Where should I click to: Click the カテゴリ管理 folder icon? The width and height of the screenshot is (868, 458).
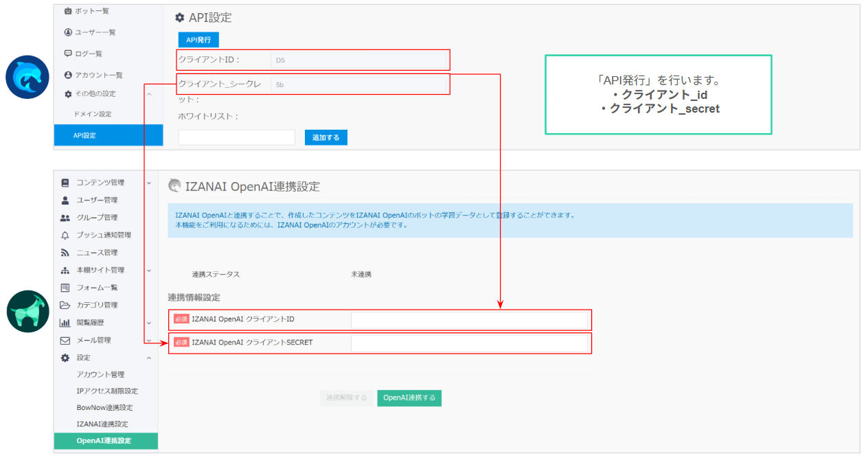65,305
